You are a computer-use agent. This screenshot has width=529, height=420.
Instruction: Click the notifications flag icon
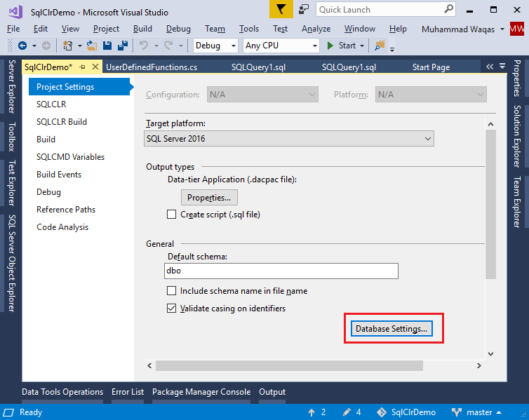click(x=281, y=9)
